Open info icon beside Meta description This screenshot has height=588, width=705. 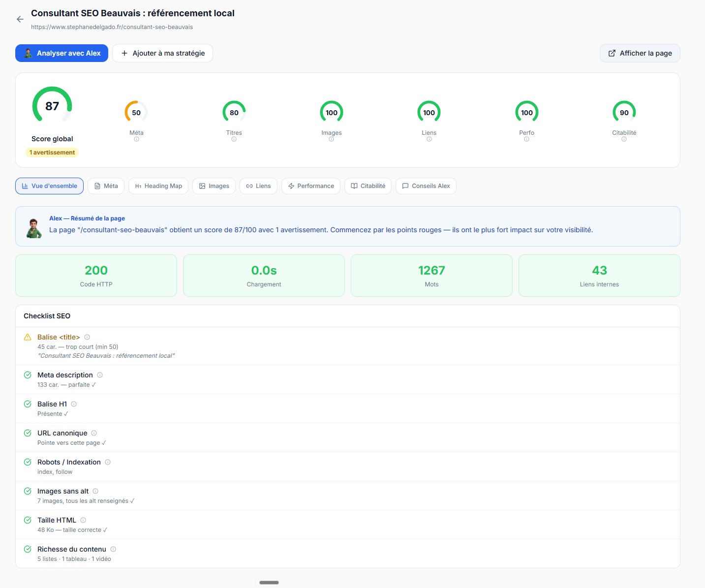click(100, 375)
